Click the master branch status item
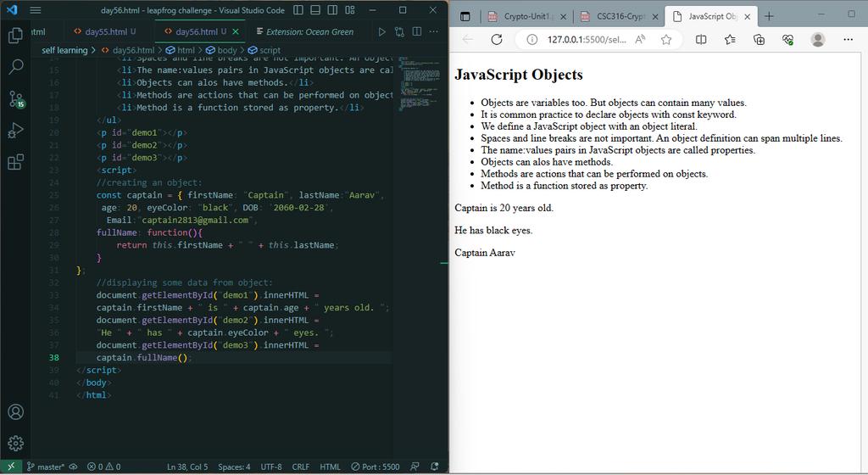 (46, 467)
